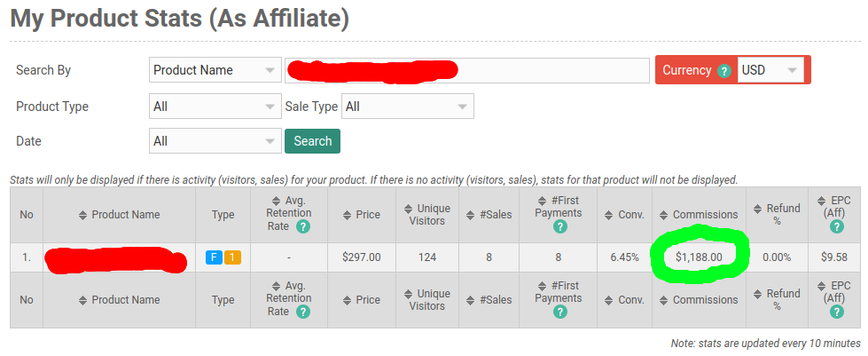The height and width of the screenshot is (356, 868).
Task: Click help icon under top #First Payments header
Action: point(559,227)
